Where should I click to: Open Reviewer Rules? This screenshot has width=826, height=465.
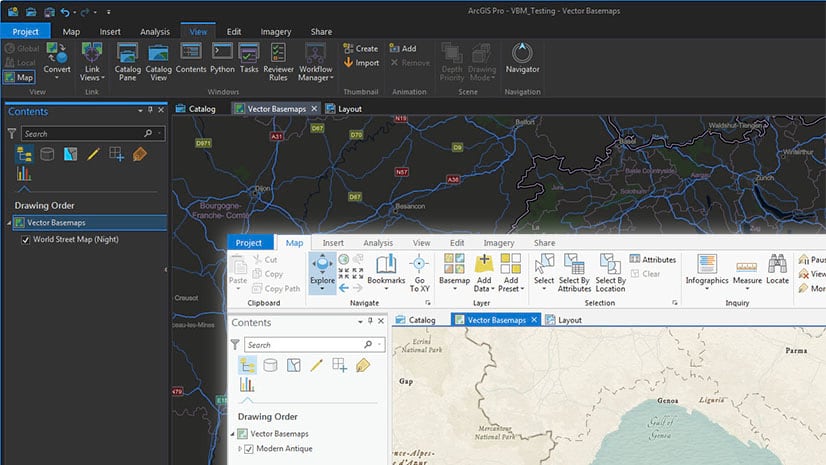click(x=278, y=62)
